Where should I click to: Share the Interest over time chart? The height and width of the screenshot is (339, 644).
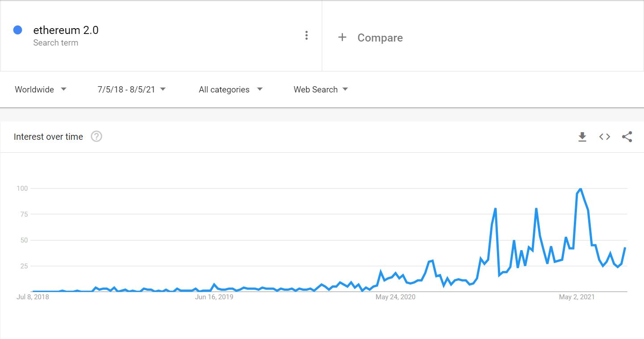[x=627, y=137]
